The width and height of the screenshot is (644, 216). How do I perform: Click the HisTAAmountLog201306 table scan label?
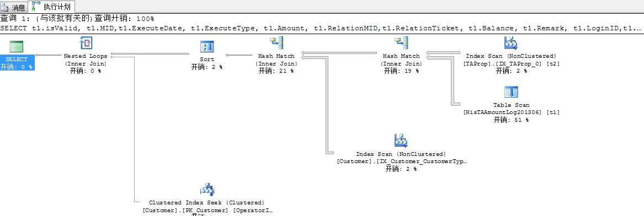pyautogui.click(x=511, y=112)
